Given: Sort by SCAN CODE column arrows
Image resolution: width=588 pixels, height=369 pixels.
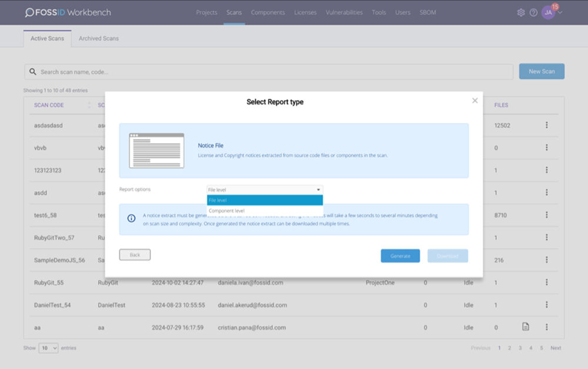Looking at the screenshot, I should (89, 105).
